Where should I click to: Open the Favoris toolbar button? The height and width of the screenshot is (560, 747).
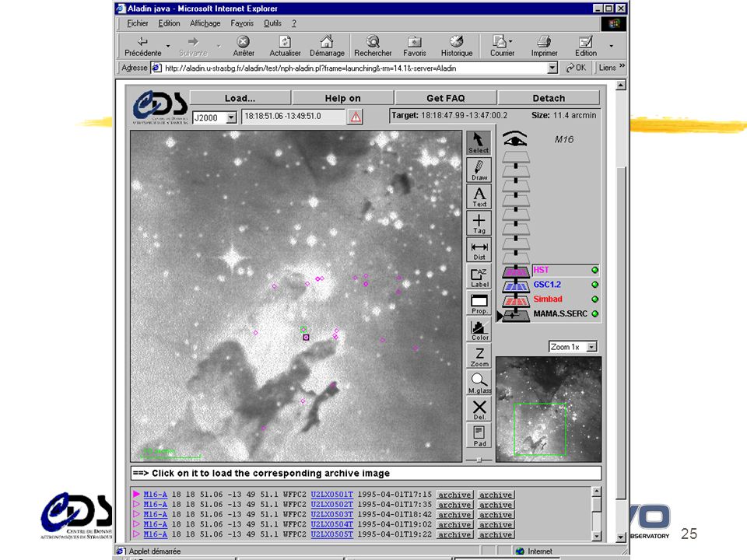click(x=415, y=47)
